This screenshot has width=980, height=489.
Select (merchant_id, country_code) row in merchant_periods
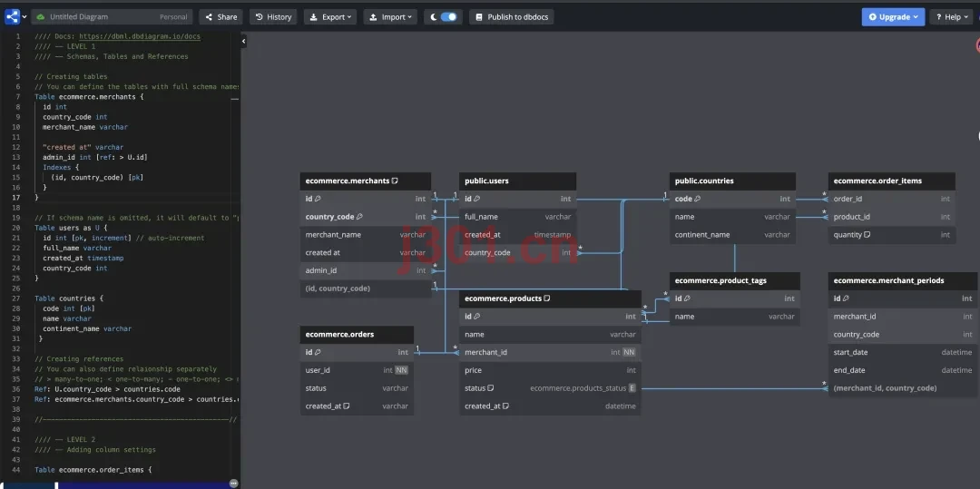(x=903, y=388)
